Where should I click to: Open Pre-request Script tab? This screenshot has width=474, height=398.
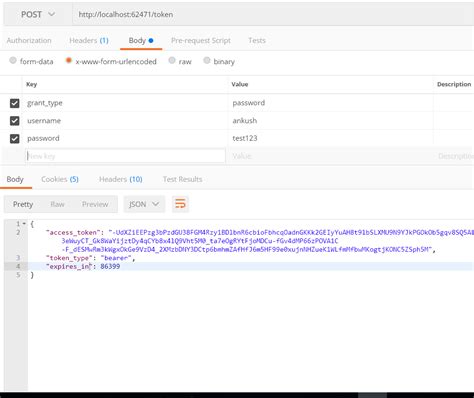click(x=201, y=40)
